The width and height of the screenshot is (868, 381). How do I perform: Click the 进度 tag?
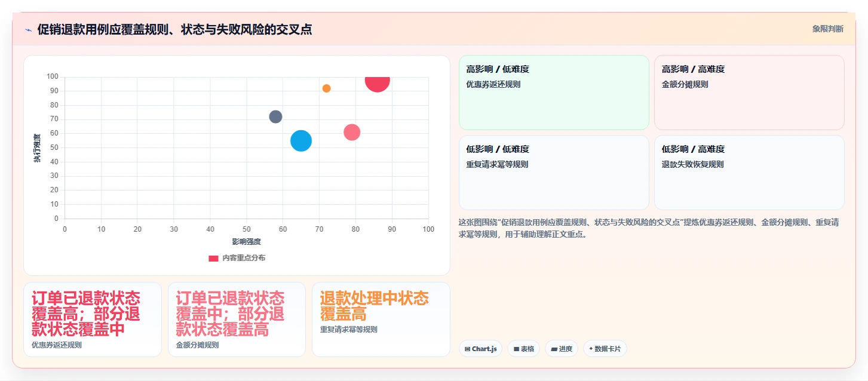tap(562, 349)
